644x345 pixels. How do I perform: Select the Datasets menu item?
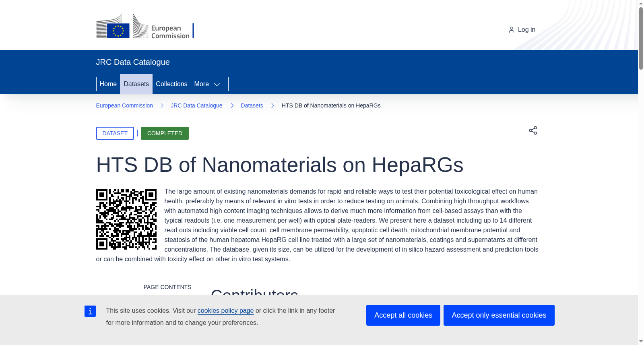[x=136, y=84]
